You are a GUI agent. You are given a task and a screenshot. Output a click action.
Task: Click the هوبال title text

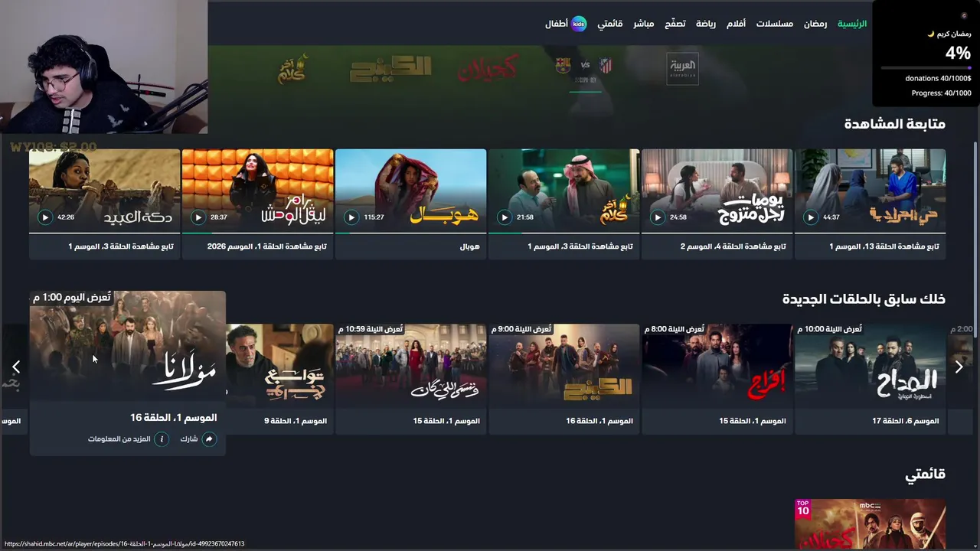click(470, 246)
